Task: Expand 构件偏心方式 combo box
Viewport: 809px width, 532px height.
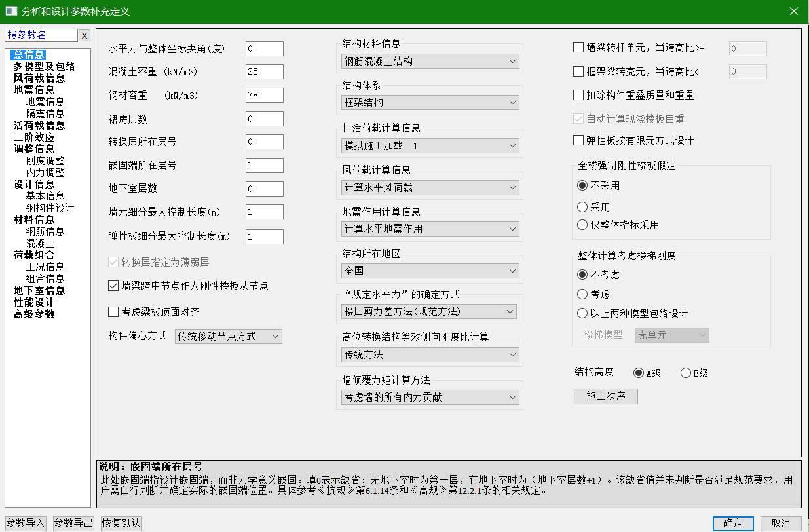Action: pos(228,336)
